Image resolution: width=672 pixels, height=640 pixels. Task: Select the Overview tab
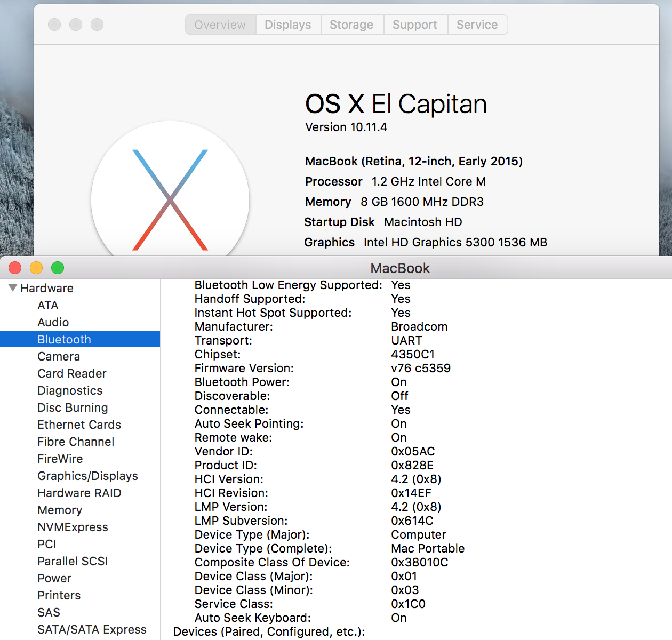coord(220,25)
